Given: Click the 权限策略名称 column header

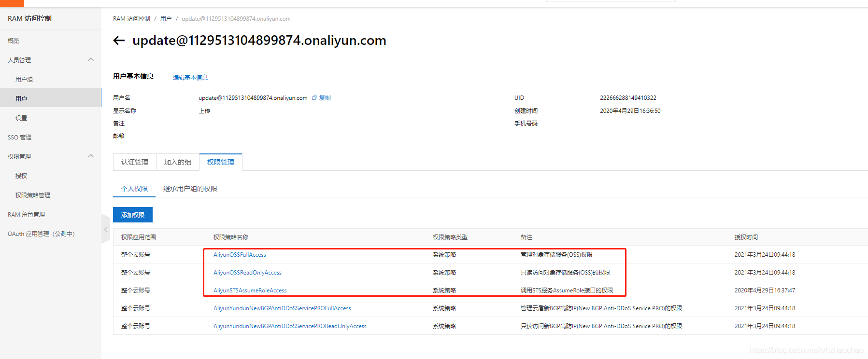Looking at the screenshot, I should click(231, 237).
